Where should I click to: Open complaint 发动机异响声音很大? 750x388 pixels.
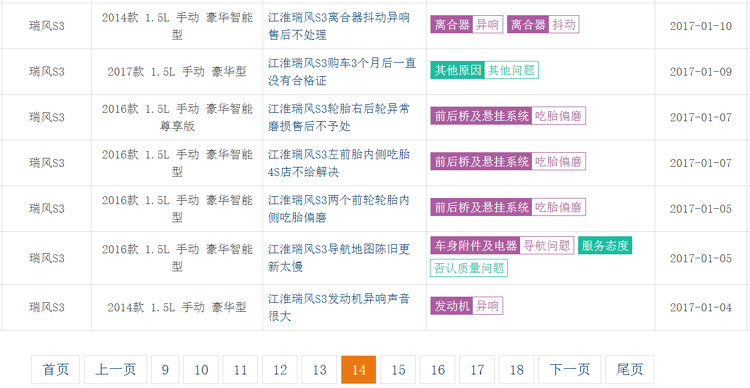click(339, 308)
